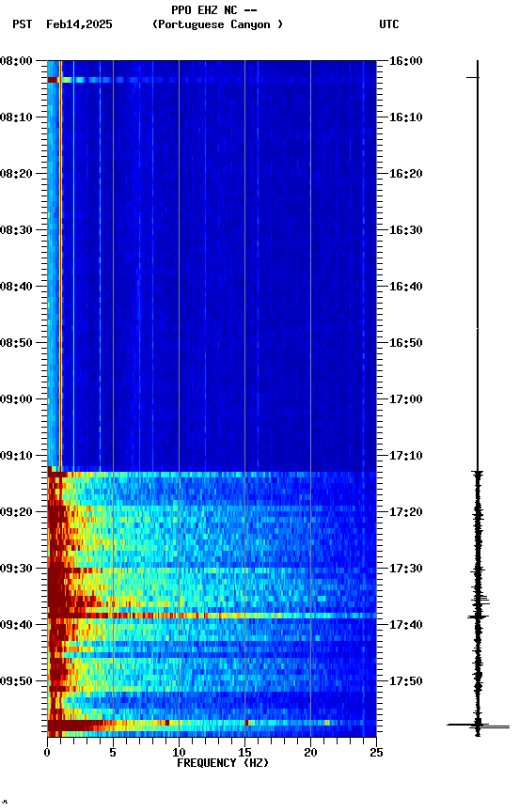Click the 09:50 PST time label
This screenshot has height=812, width=519.
(x=16, y=682)
